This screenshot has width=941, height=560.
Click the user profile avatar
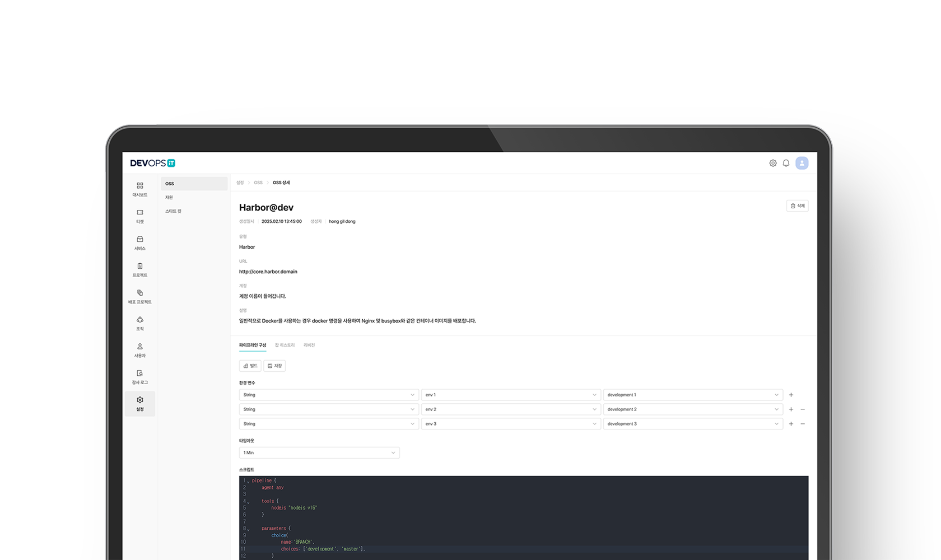coord(802,163)
